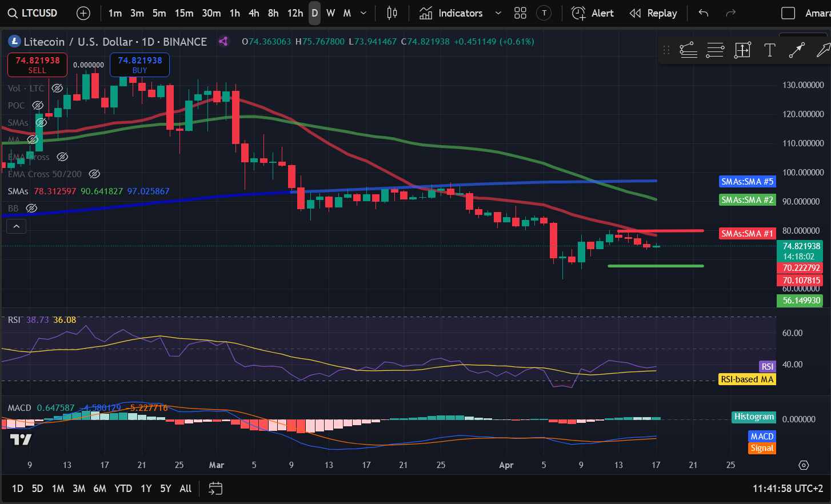Screen dimensions: 831x504
Task: Click the Alert button
Action: coord(593,13)
